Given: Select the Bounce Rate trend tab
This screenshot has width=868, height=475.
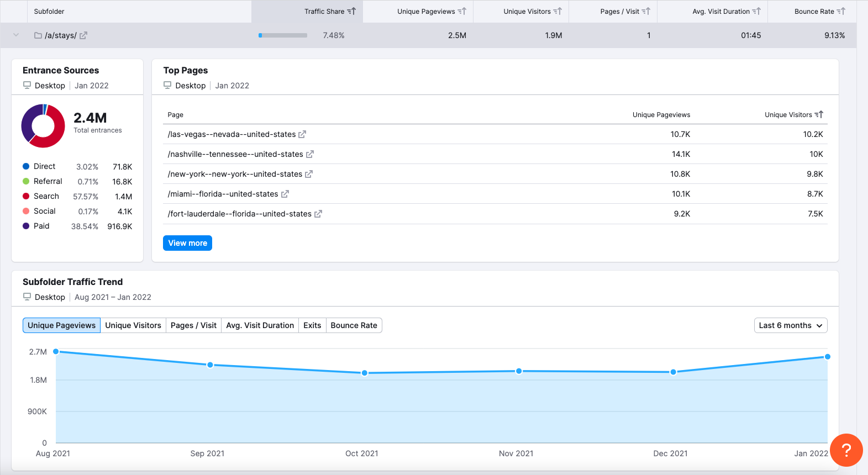Looking at the screenshot, I should pyautogui.click(x=354, y=325).
